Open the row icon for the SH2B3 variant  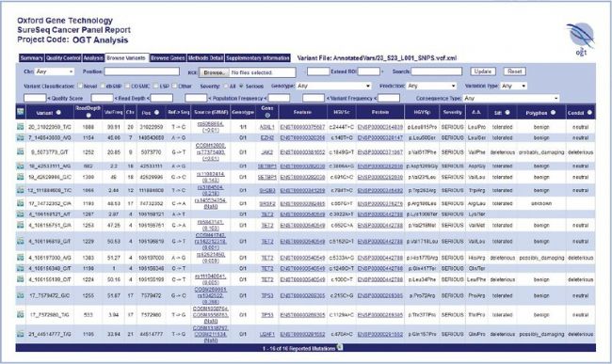(x=21, y=190)
